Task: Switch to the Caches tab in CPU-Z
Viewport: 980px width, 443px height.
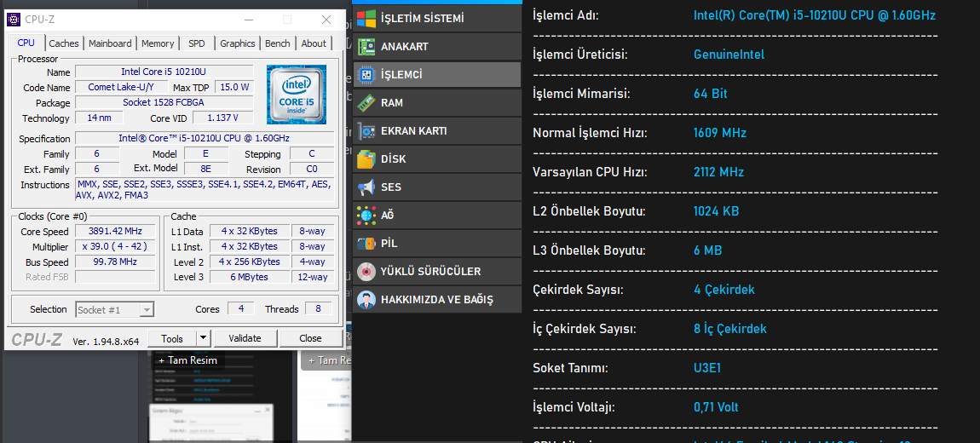Action: pos(64,43)
